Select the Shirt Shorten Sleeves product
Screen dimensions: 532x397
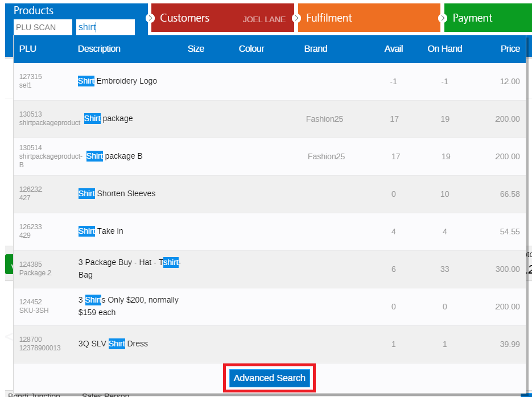coord(269,195)
